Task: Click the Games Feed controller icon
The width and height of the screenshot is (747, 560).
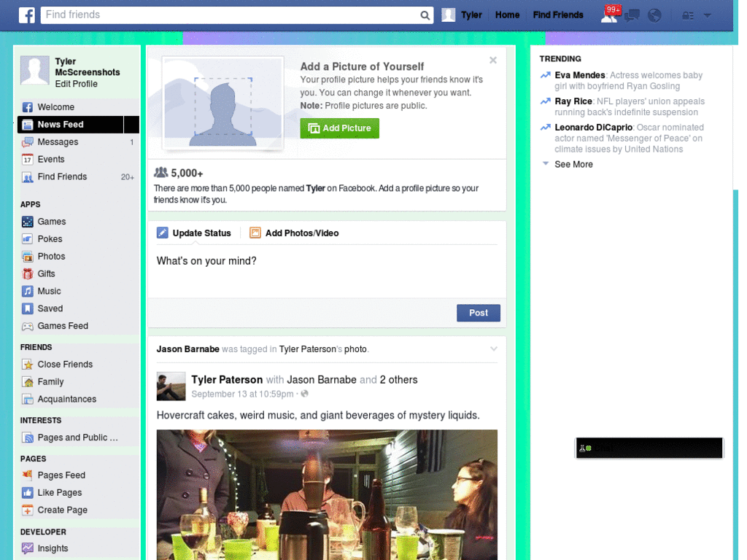Action: [28, 326]
